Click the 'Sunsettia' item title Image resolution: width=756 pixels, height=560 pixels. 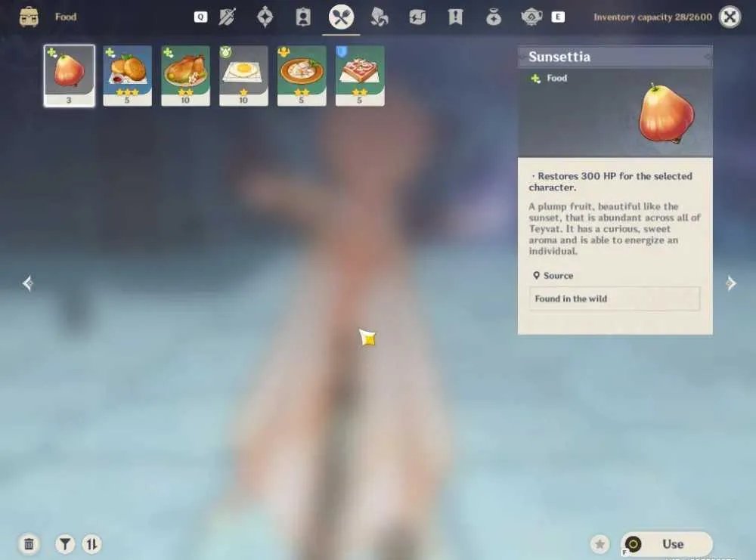(559, 57)
